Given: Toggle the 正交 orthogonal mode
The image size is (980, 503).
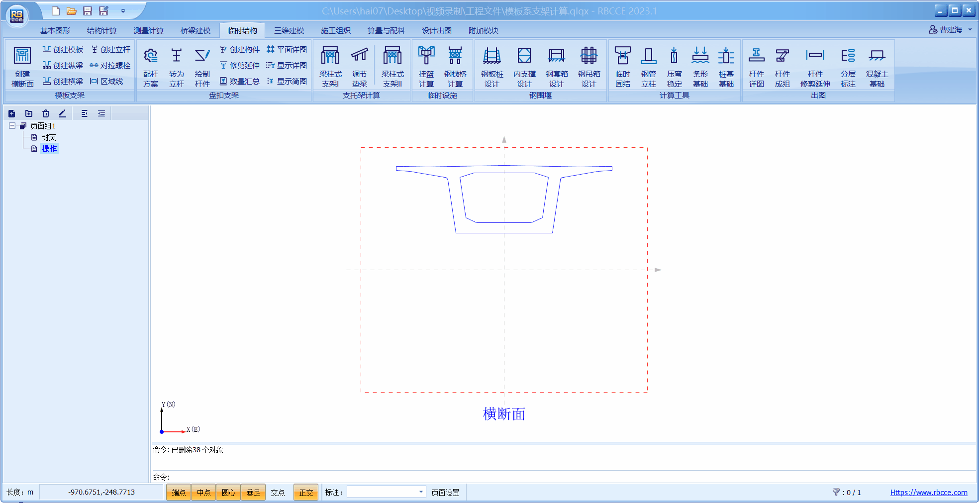Looking at the screenshot, I should 306,493.
